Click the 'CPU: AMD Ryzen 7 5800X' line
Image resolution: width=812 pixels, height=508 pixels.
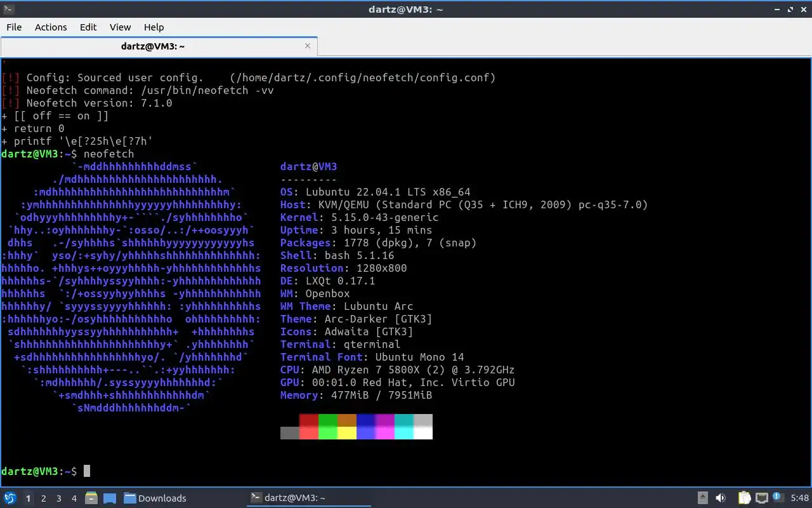(x=398, y=370)
